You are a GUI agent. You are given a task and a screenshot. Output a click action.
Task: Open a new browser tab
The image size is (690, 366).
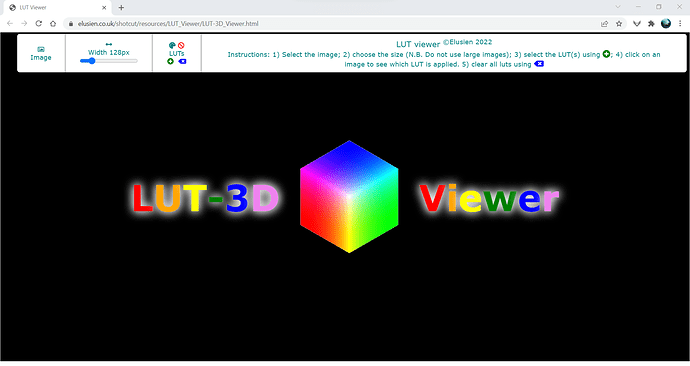click(x=121, y=7)
